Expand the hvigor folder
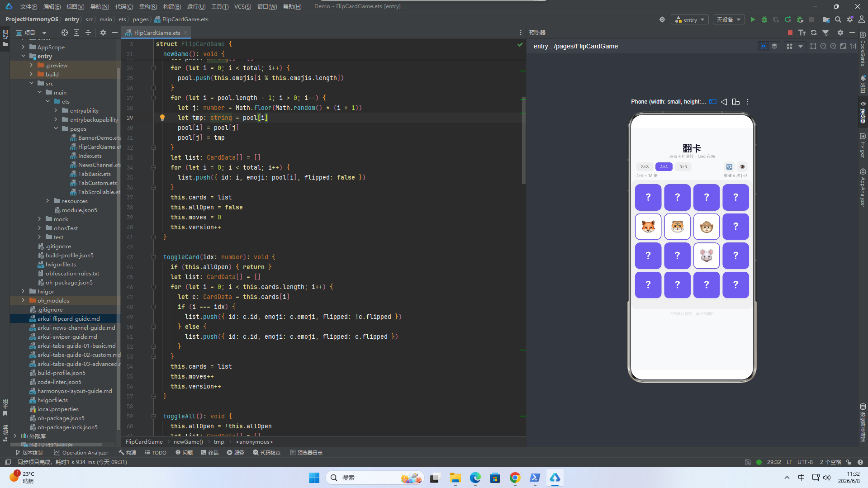The width and height of the screenshot is (868, 488). click(x=24, y=291)
